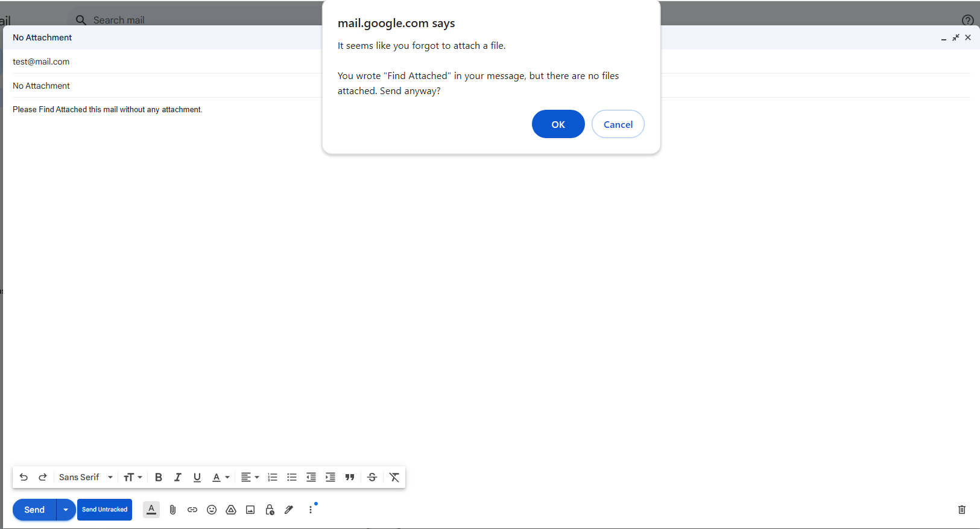Exit full screen compose view
980x529 pixels.
tap(956, 37)
